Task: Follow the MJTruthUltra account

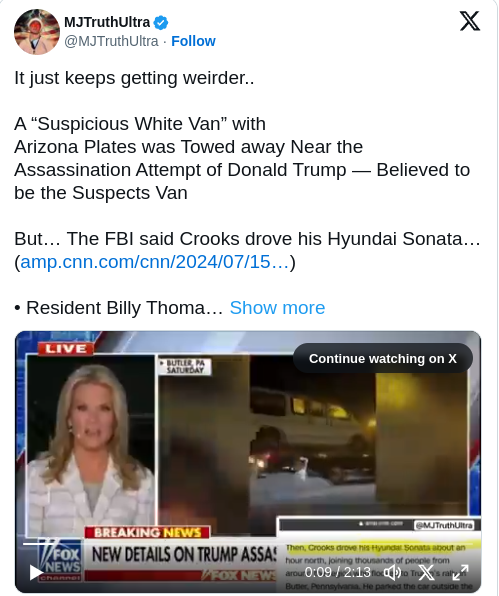Action: 193,41
